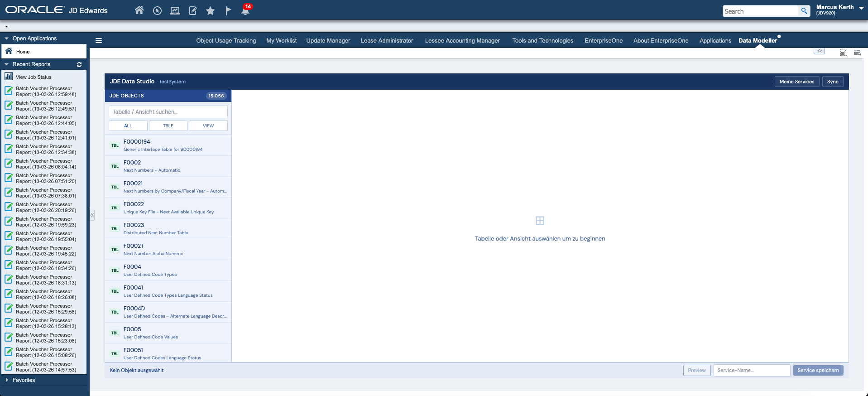
Task: Go to the Home icon in the top bar
Action: 139,10
